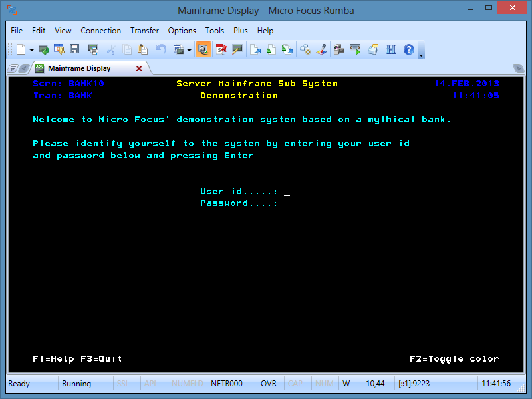Open the Connection menu
532x399 pixels.
100,31
